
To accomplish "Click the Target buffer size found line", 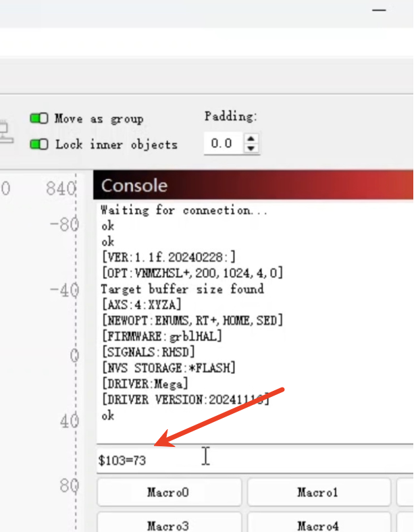I will (182, 288).
